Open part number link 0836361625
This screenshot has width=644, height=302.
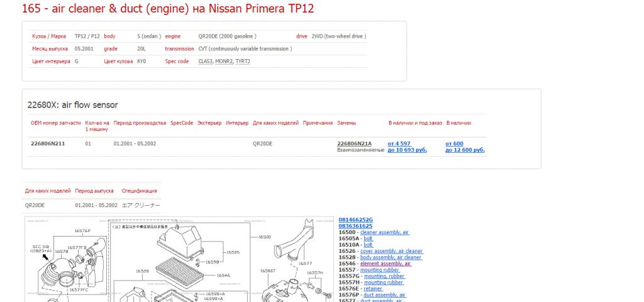coord(355,226)
